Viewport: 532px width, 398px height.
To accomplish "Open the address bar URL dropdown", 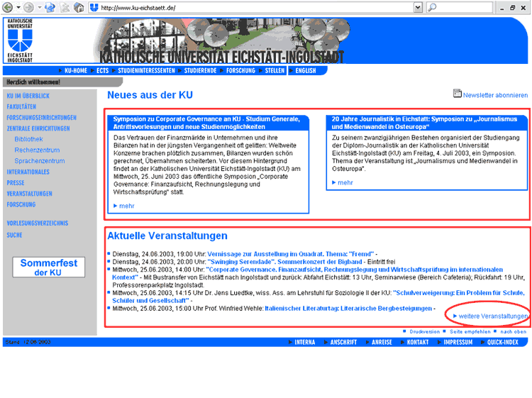I will click(x=417, y=7).
